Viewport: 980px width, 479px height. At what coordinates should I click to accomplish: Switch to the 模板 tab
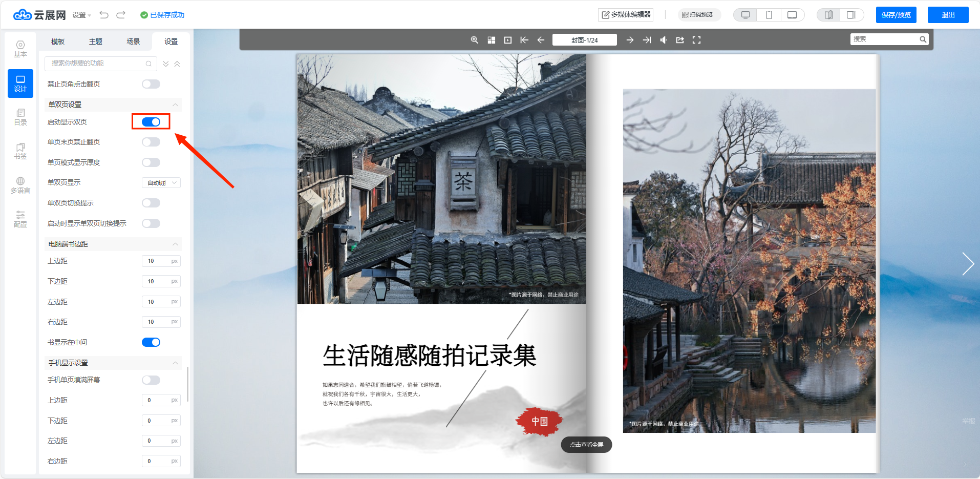(58, 41)
